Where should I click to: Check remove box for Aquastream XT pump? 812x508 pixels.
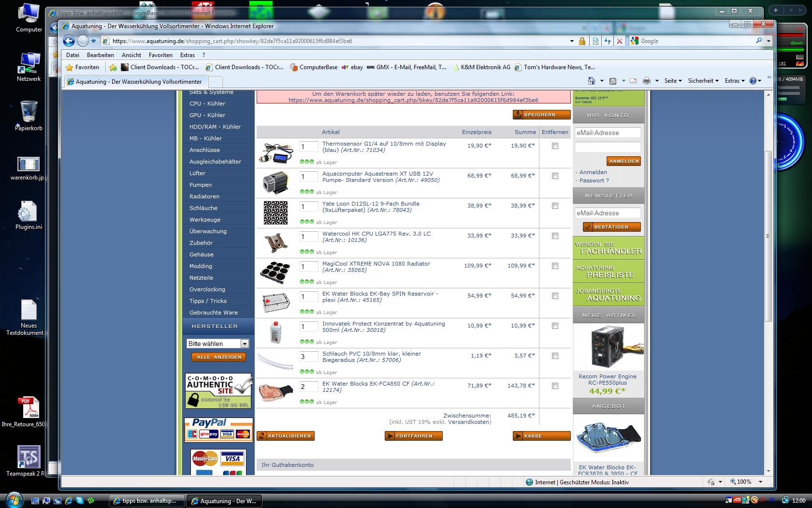(x=555, y=176)
